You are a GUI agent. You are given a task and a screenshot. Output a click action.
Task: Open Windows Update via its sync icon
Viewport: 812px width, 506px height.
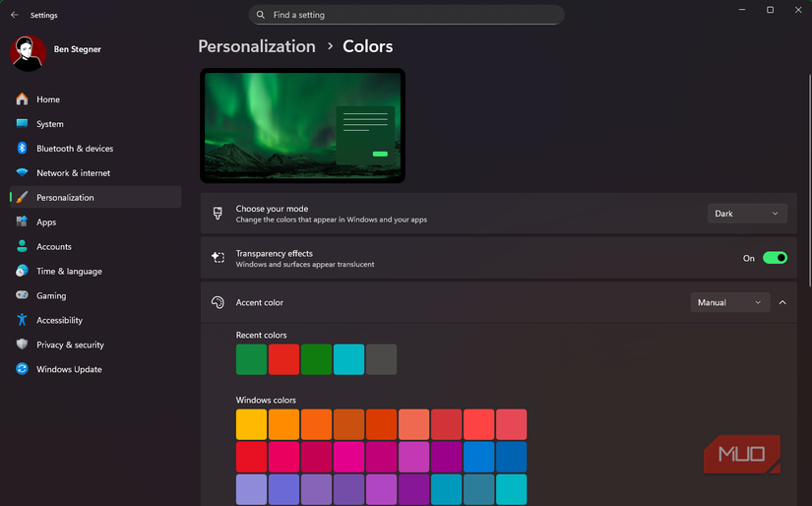click(x=22, y=369)
